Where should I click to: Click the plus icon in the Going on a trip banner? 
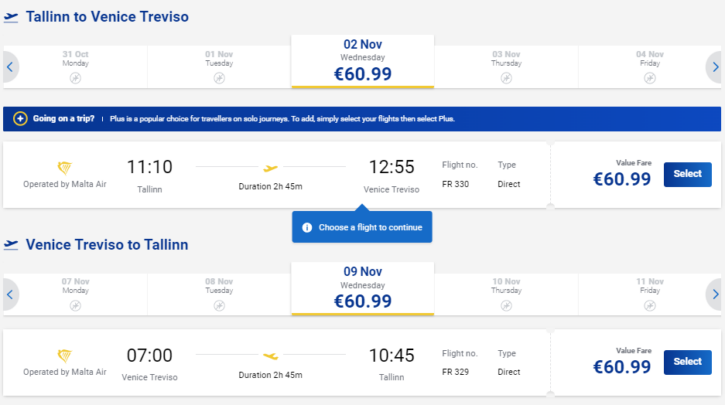click(x=20, y=119)
